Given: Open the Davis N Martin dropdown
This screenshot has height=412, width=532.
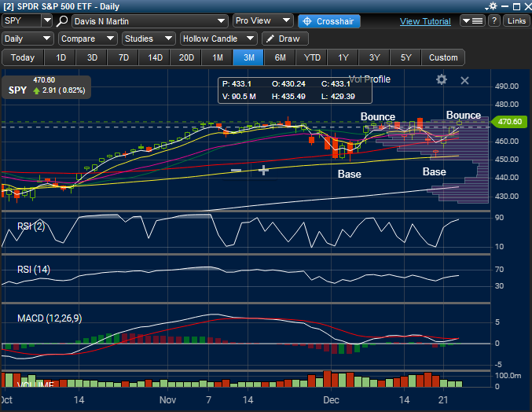Looking at the screenshot, I should [x=149, y=21].
